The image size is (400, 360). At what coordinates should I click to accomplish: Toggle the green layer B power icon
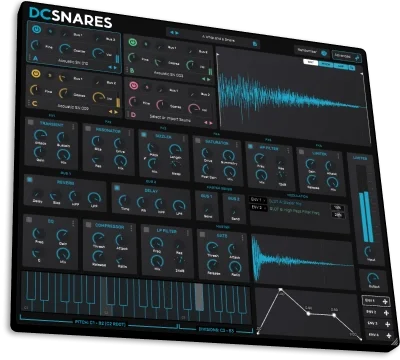click(x=132, y=42)
